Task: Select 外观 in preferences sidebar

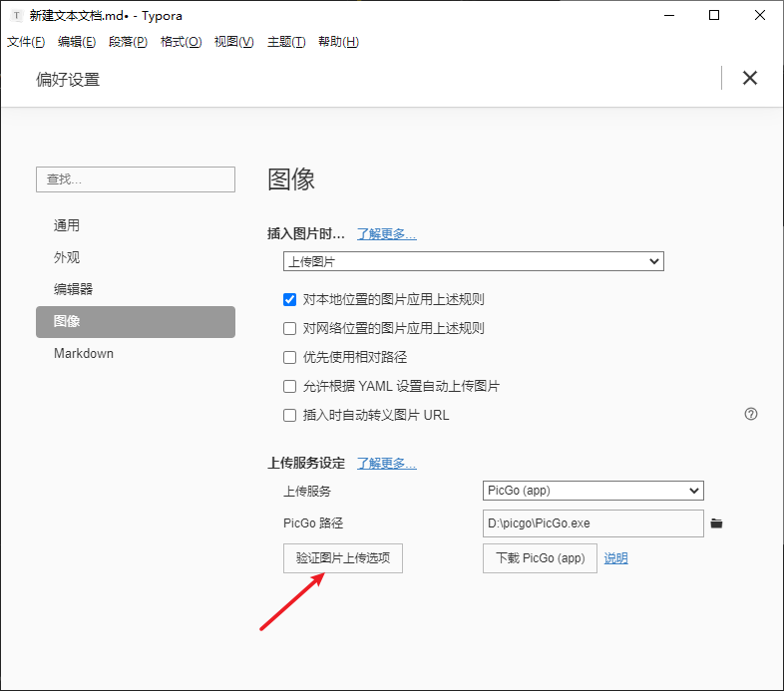Action: (136, 257)
